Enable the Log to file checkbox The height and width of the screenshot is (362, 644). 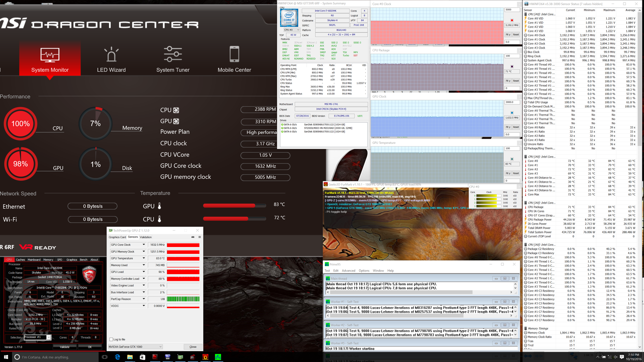(111, 340)
